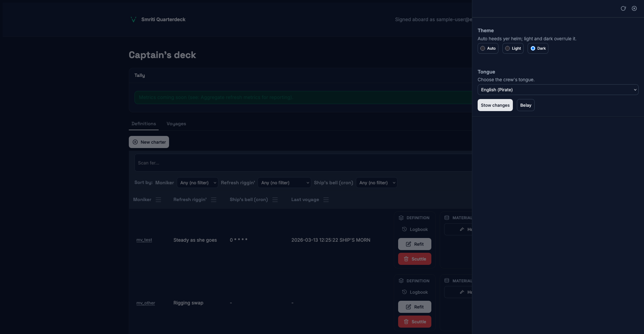Open Last voyage column menu icon
Image resolution: width=644 pixels, height=334 pixels.
326,200
